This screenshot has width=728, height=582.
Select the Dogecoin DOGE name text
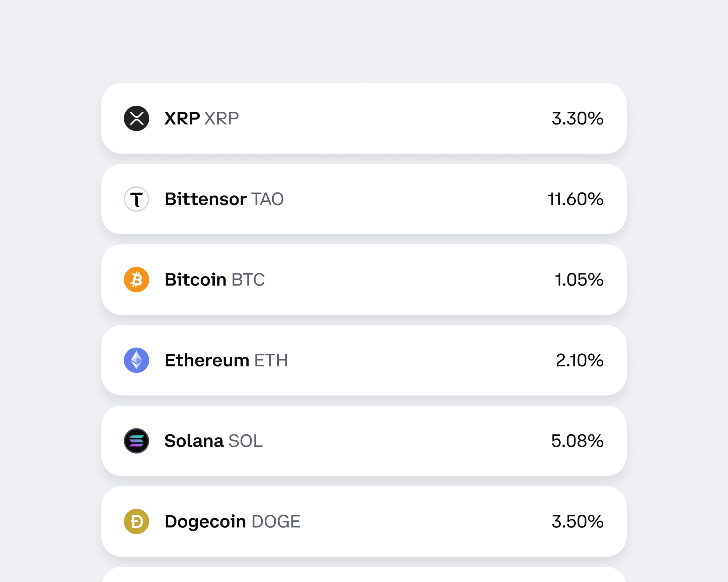click(x=233, y=521)
